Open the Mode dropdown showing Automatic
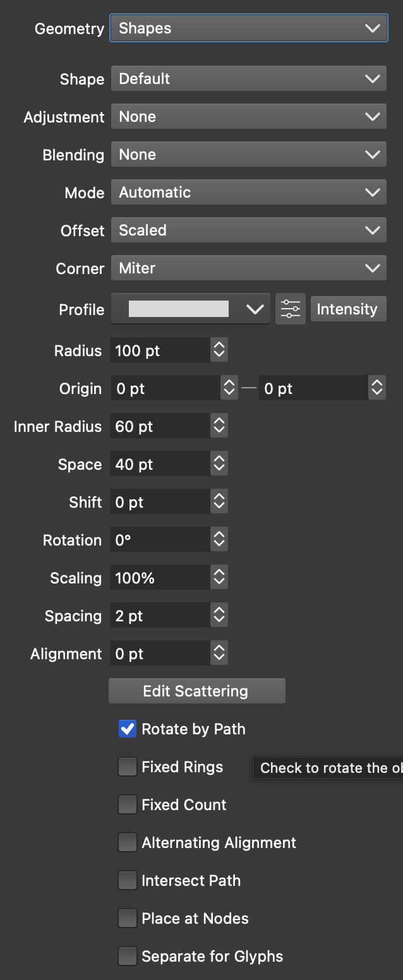The height and width of the screenshot is (980, 403). point(249,193)
